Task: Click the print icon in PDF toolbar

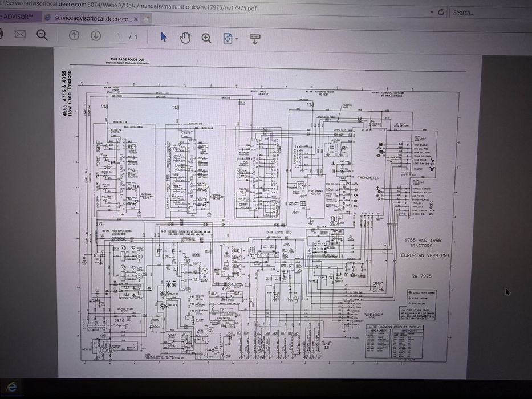Action: coord(1,34)
